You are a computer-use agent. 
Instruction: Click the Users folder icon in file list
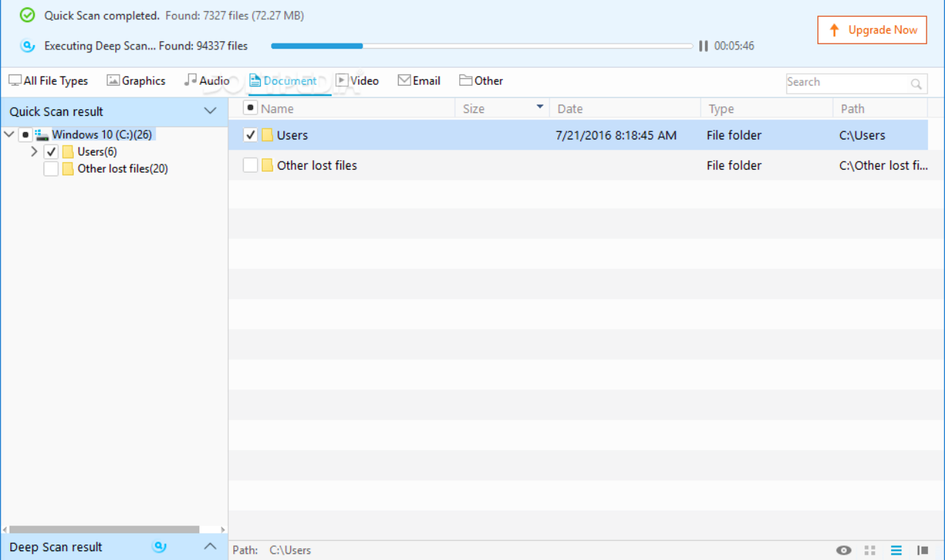click(267, 136)
